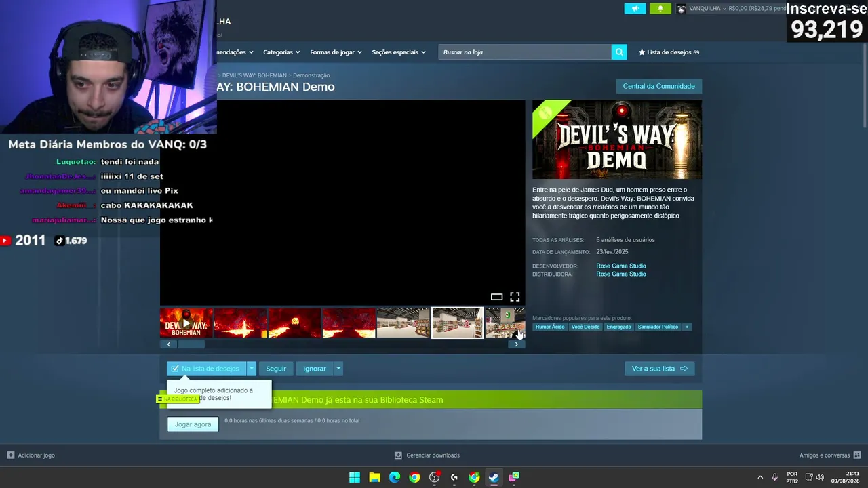Click the left arrow of the screenshot strip
The image size is (868, 488).
(169, 344)
